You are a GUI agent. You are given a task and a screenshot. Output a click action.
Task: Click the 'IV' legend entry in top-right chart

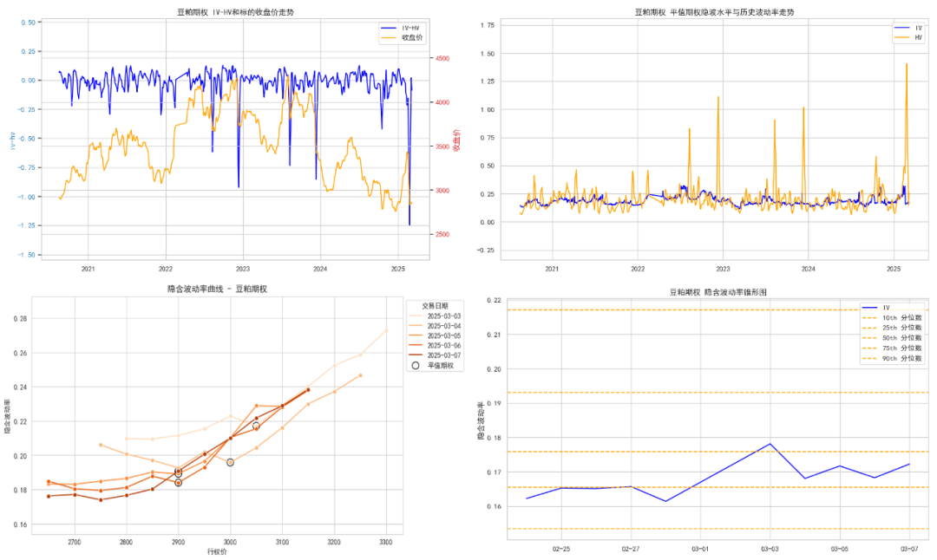click(x=908, y=28)
